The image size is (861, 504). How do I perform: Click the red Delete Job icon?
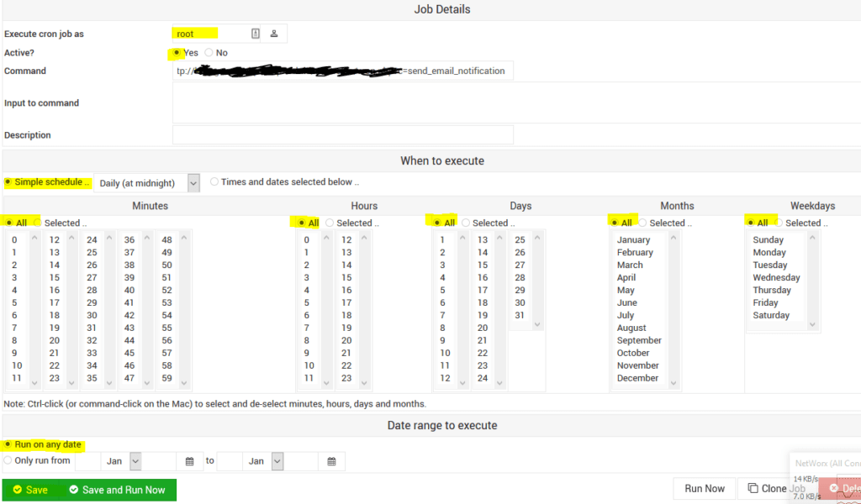click(833, 487)
